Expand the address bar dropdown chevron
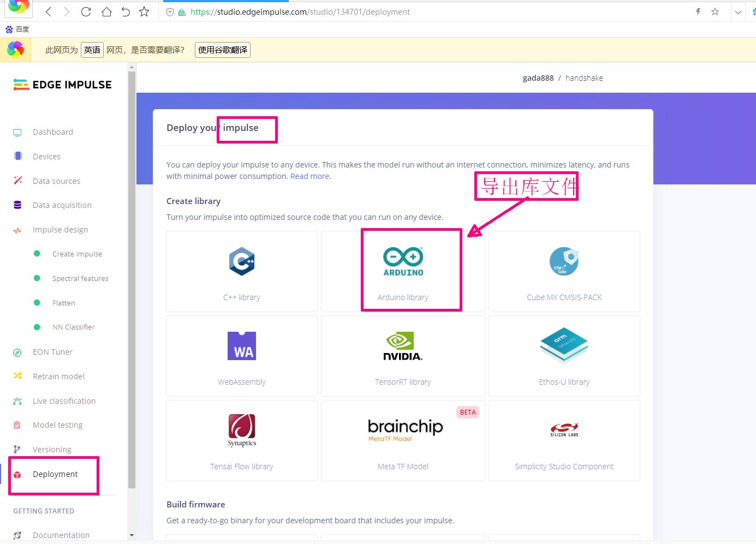Screen dimensions: 756x544 [738, 12]
